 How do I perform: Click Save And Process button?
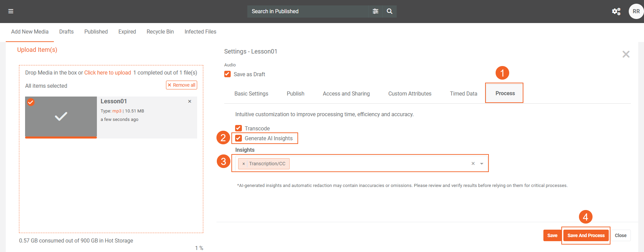[586, 235]
